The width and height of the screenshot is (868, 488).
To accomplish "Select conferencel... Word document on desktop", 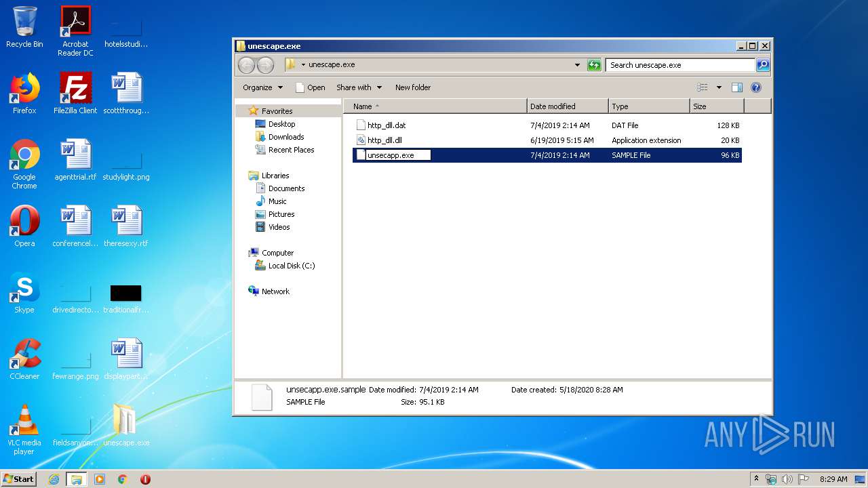I will pos(75,226).
